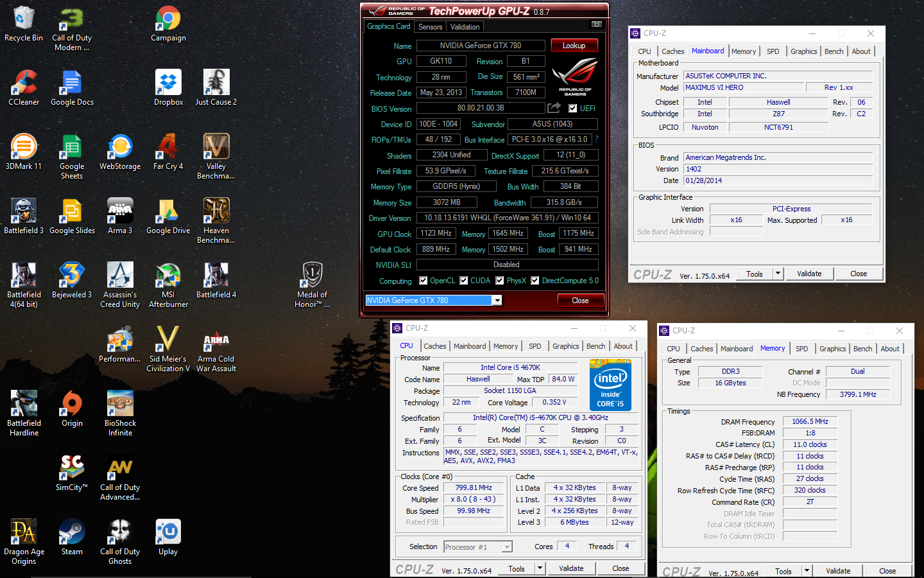Select the DRAM Frequency value 1066.5 MHz
Screen dimensions: 924x578
click(810, 421)
